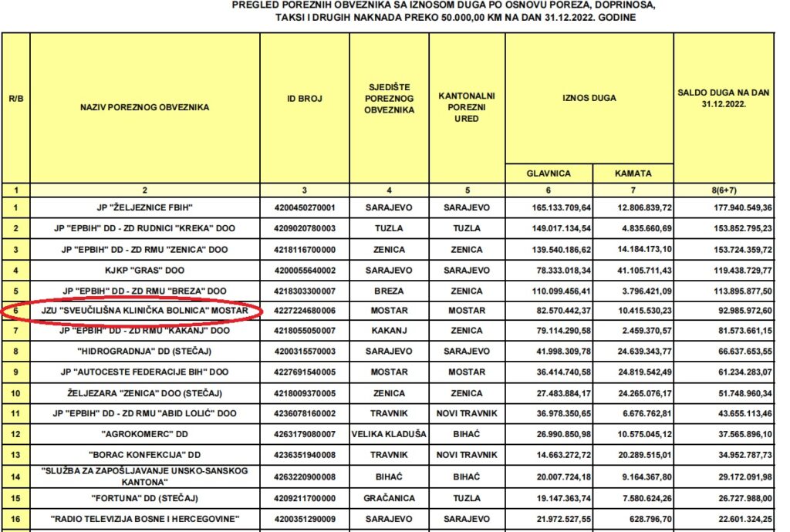This screenshot has width=790, height=532.
Task: Select 'ŽELJEZARA "ZENICA" DOO (STEČAJ)' name
Action: (144, 393)
